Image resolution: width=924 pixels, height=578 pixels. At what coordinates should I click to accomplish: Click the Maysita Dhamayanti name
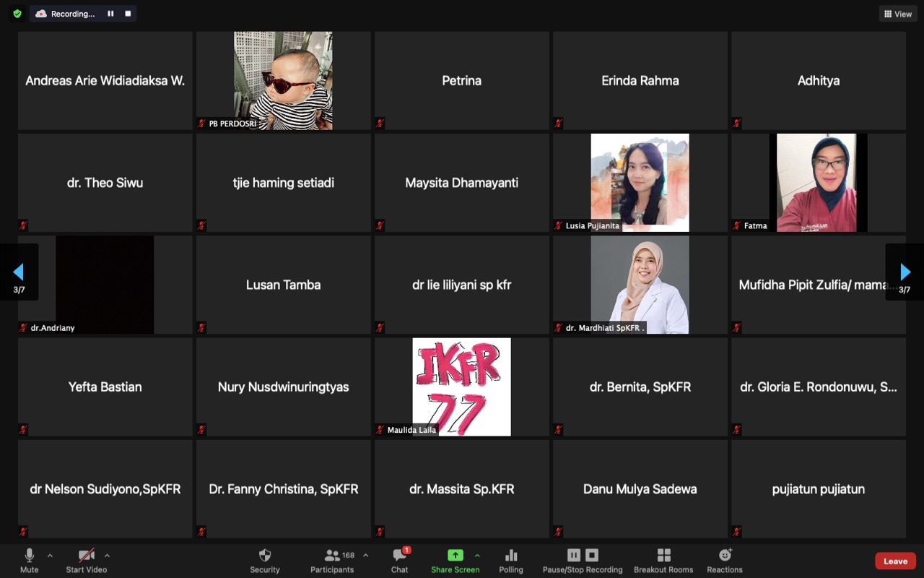[x=462, y=183]
